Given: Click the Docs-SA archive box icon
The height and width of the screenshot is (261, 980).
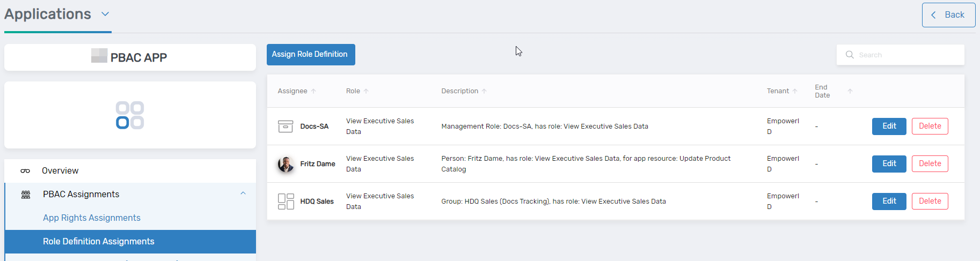Looking at the screenshot, I should [x=286, y=126].
